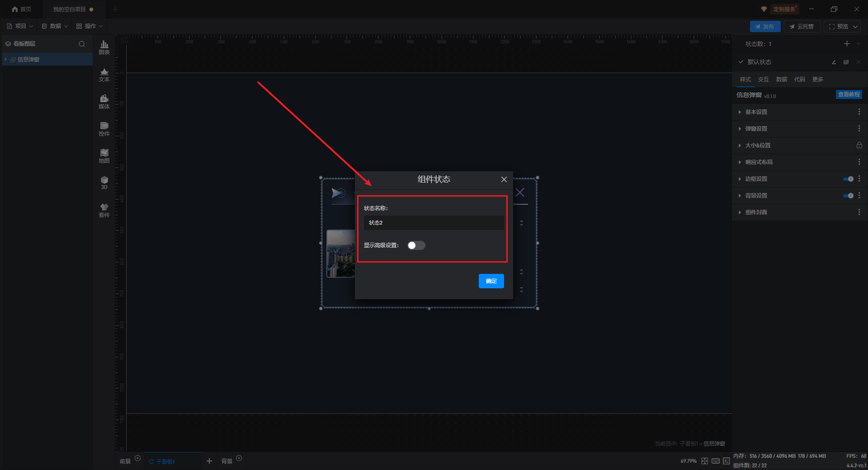Toggle the 边框设置 switch
This screenshot has height=470, width=868.
tap(848, 179)
